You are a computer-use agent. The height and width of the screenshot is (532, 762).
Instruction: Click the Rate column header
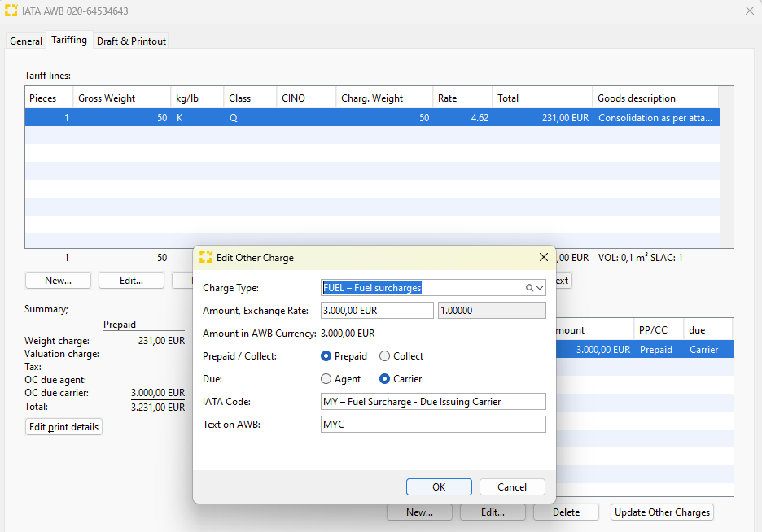[x=462, y=98]
